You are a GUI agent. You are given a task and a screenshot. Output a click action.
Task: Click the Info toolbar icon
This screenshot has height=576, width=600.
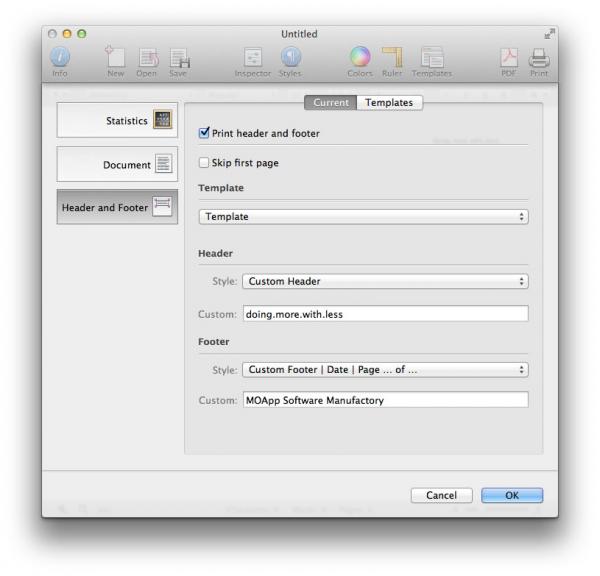pyautogui.click(x=61, y=58)
